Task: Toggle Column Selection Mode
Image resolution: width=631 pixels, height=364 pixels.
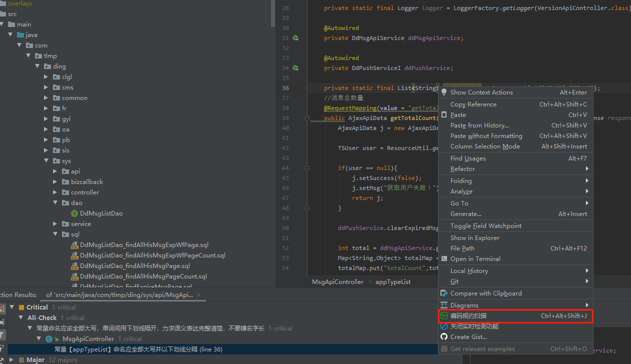Action: point(515,146)
